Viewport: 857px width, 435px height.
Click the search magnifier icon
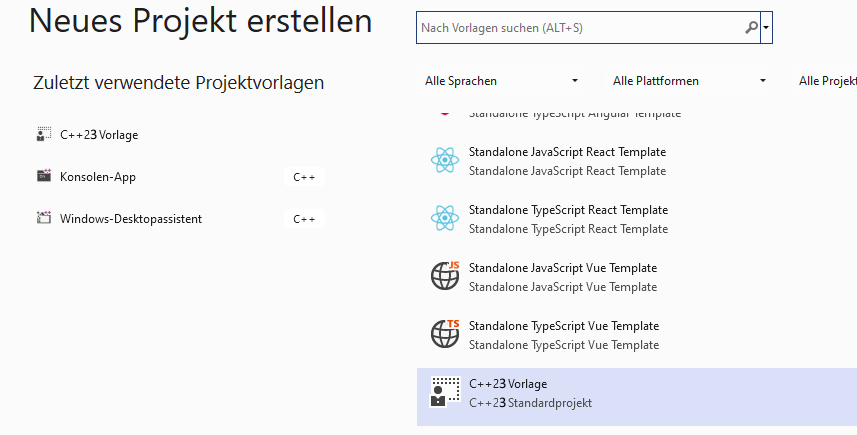tap(752, 27)
